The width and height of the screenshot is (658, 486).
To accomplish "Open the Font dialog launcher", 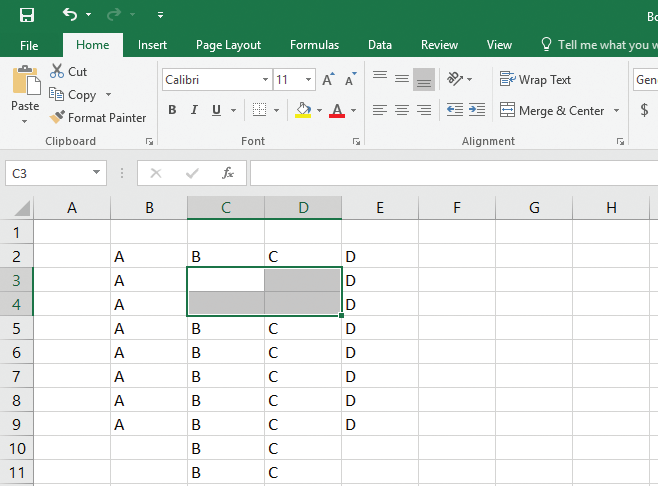I will pyautogui.click(x=356, y=141).
